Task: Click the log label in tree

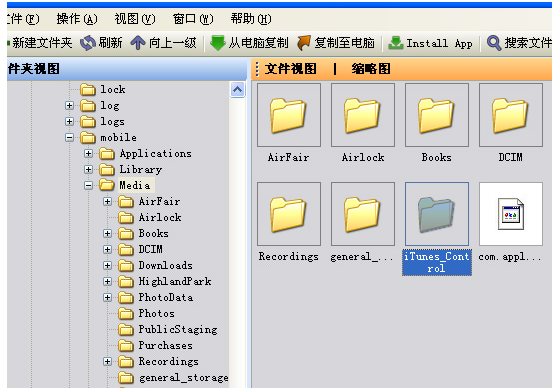Action: [x=110, y=106]
